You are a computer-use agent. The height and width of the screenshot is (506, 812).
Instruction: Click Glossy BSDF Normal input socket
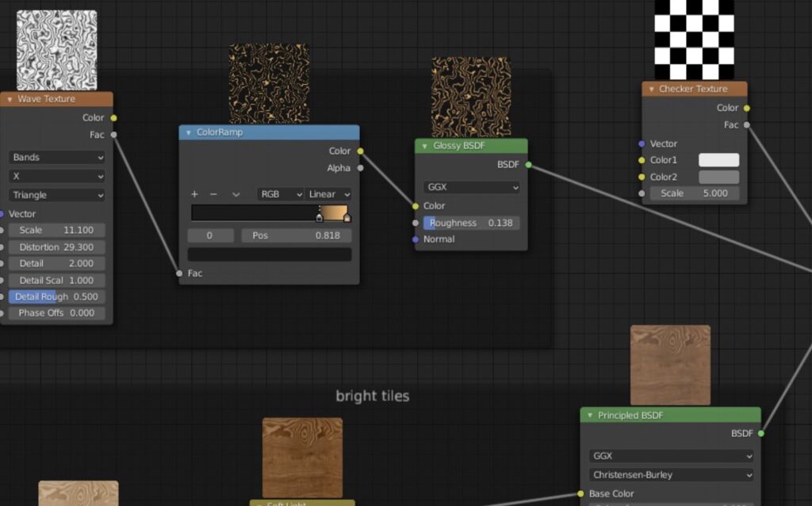[x=416, y=240]
